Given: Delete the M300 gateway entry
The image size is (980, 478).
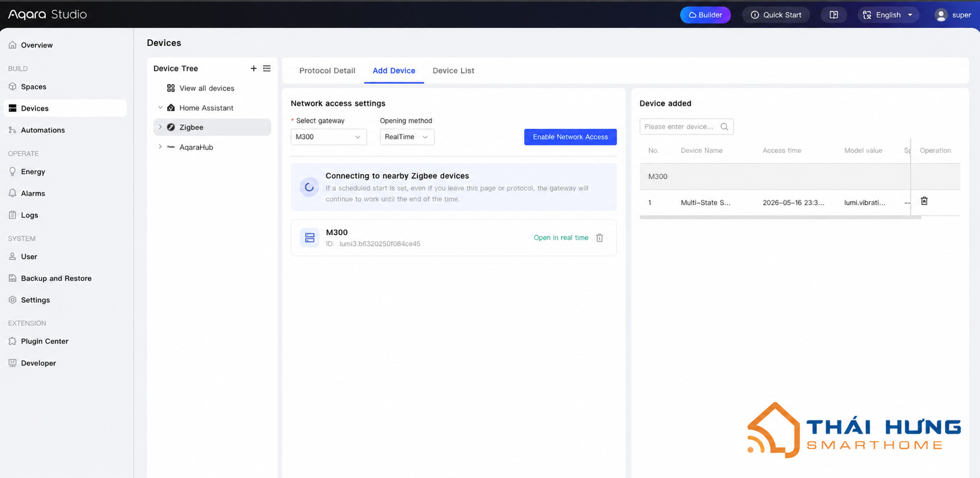Looking at the screenshot, I should click(x=600, y=238).
